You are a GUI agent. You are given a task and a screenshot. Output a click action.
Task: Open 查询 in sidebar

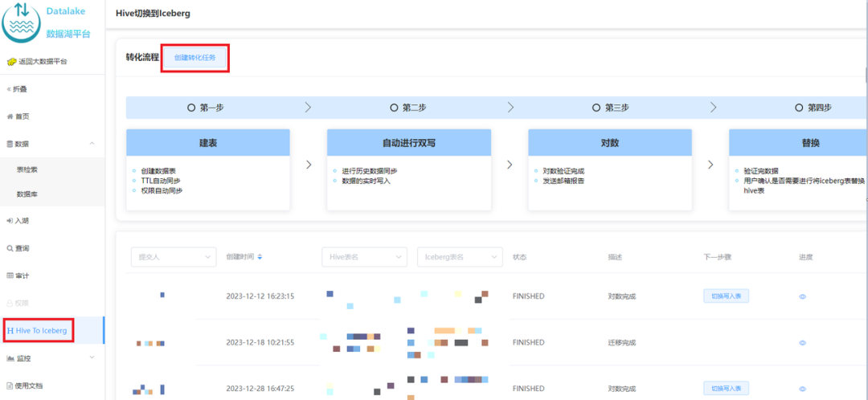pos(52,248)
